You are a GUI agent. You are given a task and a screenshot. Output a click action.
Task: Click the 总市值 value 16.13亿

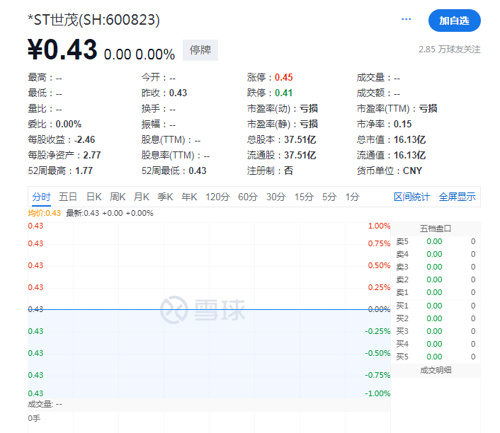[x=410, y=140]
